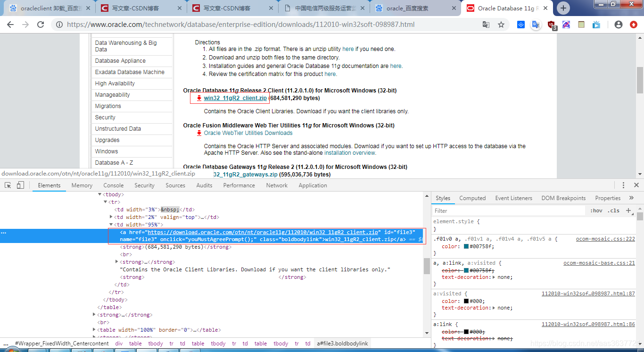Go forward to next page
Viewport: 644px width, 352px height.
point(25,25)
